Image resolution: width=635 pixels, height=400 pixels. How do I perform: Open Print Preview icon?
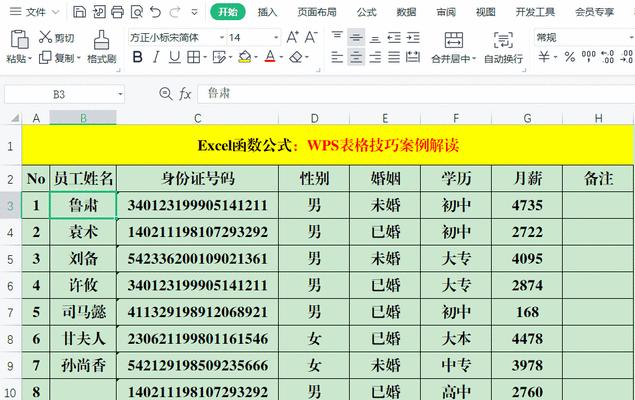tap(136, 12)
